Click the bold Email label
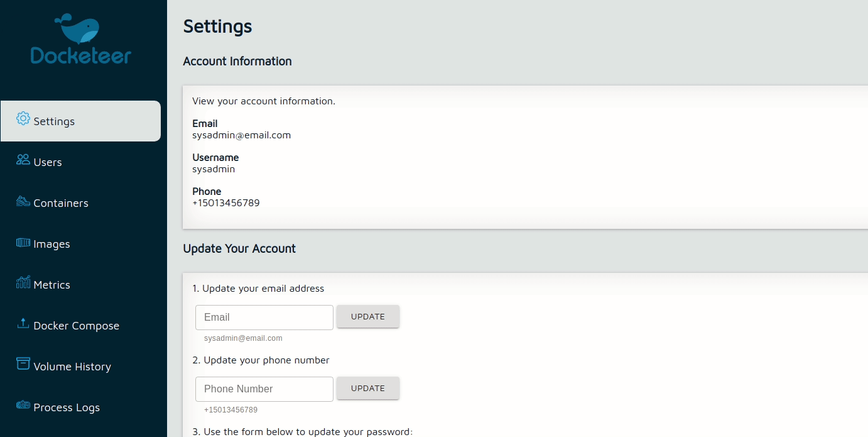 [205, 124]
